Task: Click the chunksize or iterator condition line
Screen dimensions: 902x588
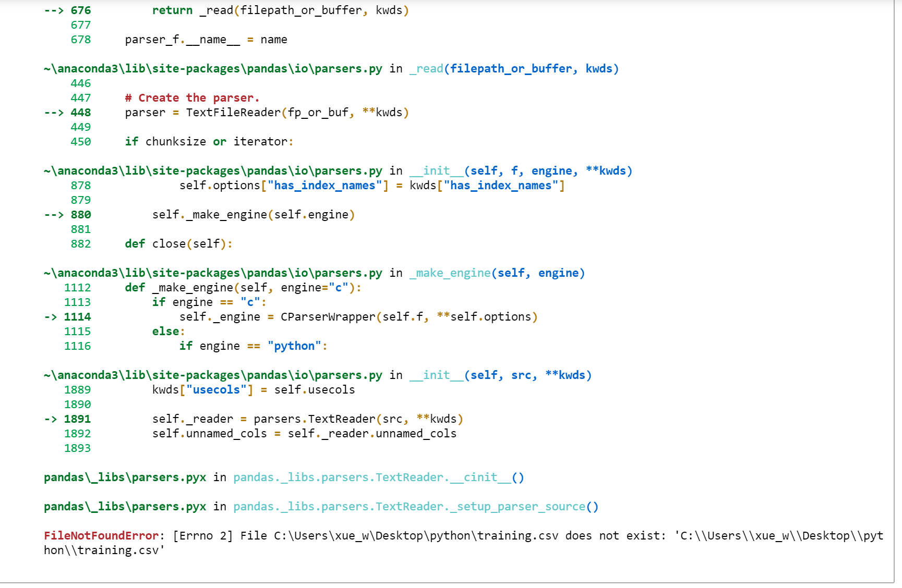Action: click(x=209, y=141)
